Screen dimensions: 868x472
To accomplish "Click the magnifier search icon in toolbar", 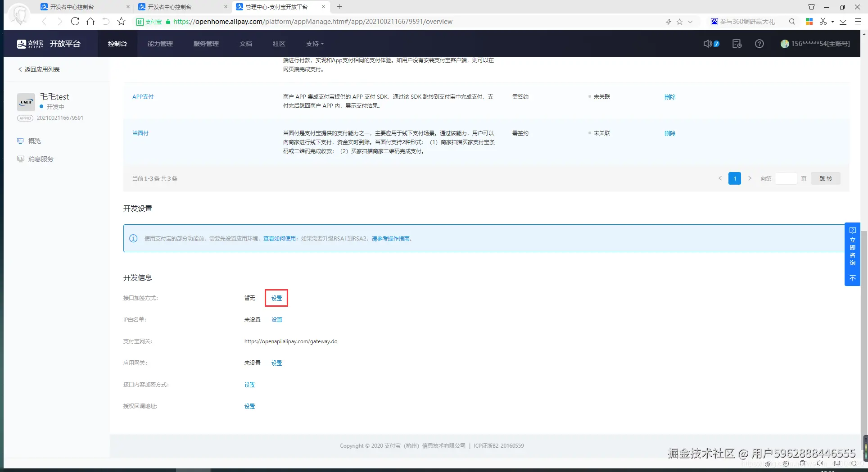I will (792, 22).
